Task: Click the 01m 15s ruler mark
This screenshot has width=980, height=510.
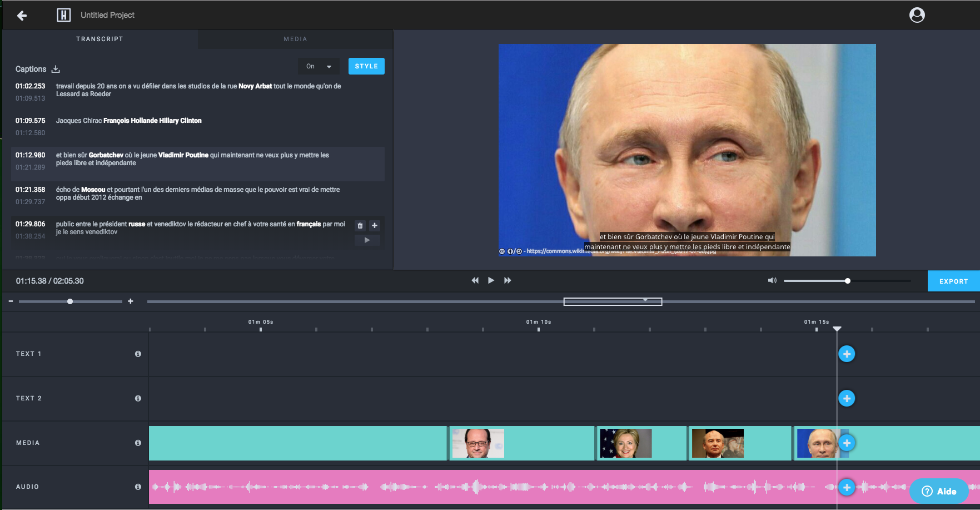Action: point(816,322)
